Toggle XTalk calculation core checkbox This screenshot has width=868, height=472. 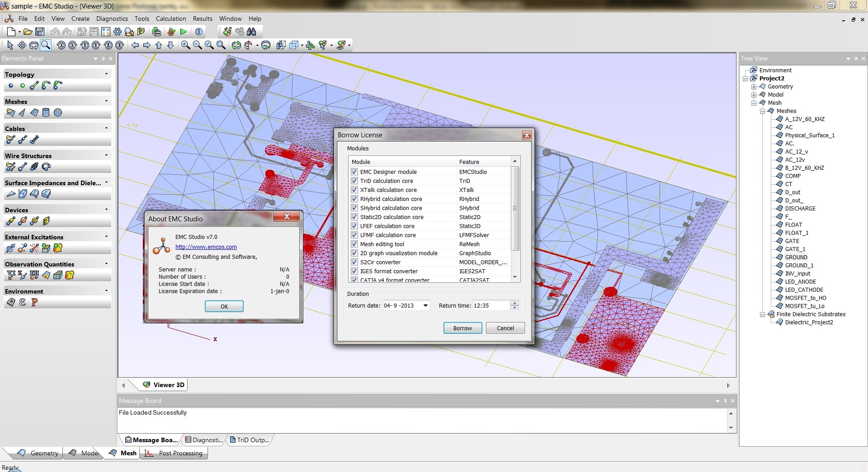[x=354, y=190]
